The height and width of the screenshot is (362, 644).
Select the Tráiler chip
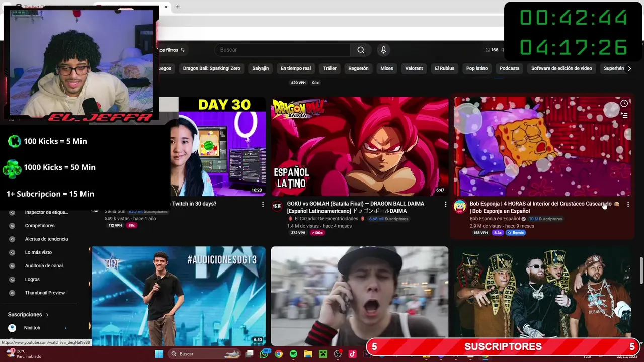[330, 68]
